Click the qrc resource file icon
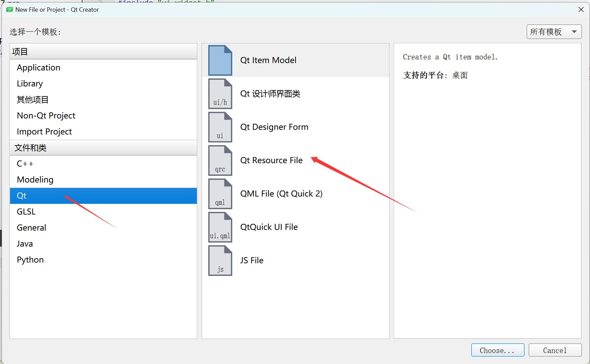590x364 pixels. tap(220, 160)
